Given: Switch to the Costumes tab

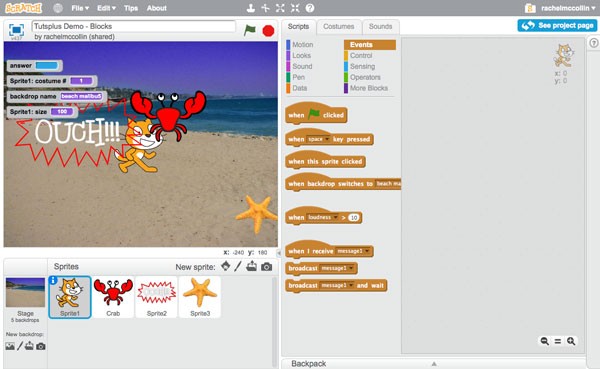Looking at the screenshot, I should point(339,26).
